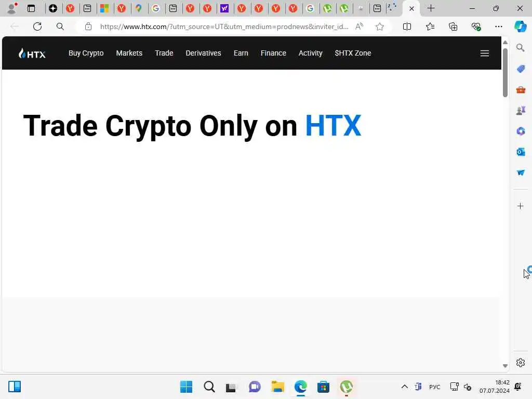
Task: Click the page vertical scrollbar thumb
Action: tap(505, 73)
